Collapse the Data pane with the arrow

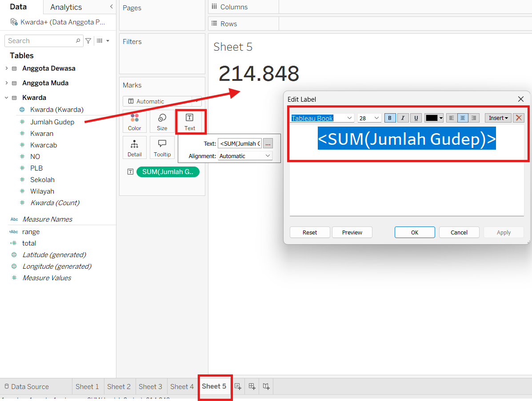point(111,7)
